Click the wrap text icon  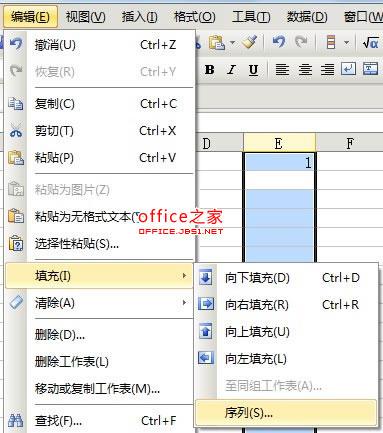[x=348, y=69]
